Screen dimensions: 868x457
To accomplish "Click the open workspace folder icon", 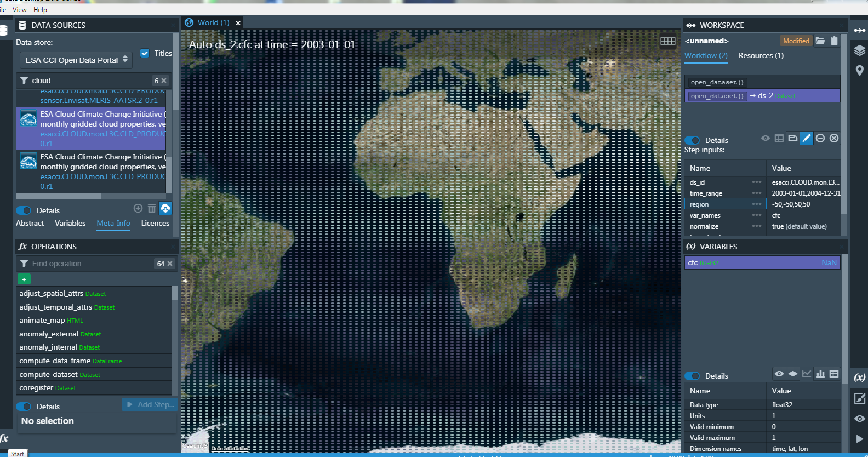I will [820, 41].
